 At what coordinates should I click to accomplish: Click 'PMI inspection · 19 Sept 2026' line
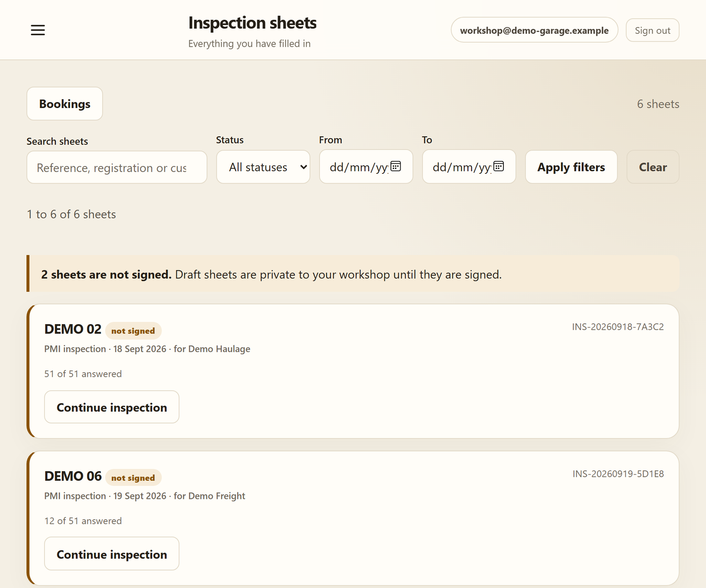pos(145,496)
